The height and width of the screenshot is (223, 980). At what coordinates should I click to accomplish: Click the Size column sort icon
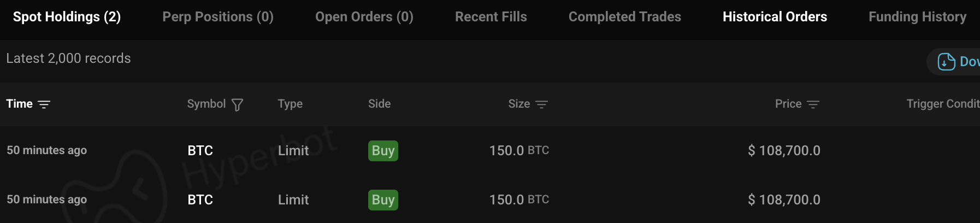[x=541, y=104]
